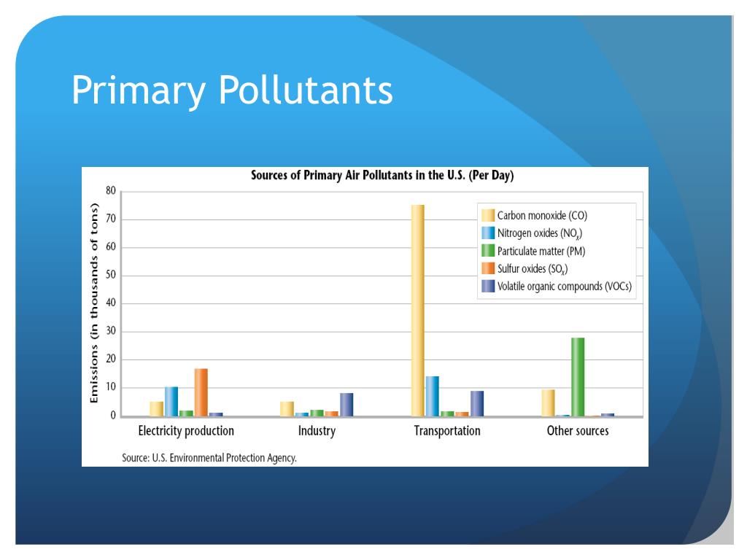Image resolution: width=747 pixels, height=560 pixels.
Task: Click the 'Transportation' axis label
Action: 447,431
